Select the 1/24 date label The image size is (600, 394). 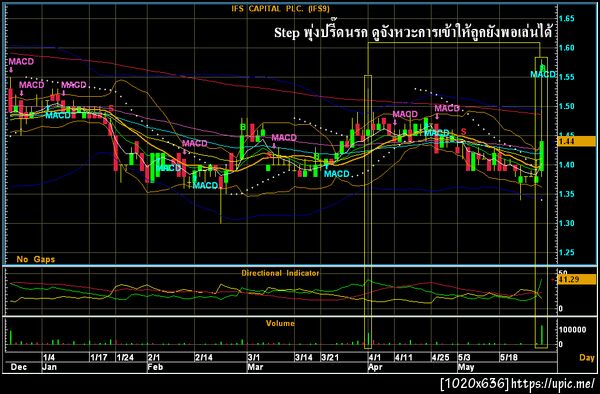(125, 357)
